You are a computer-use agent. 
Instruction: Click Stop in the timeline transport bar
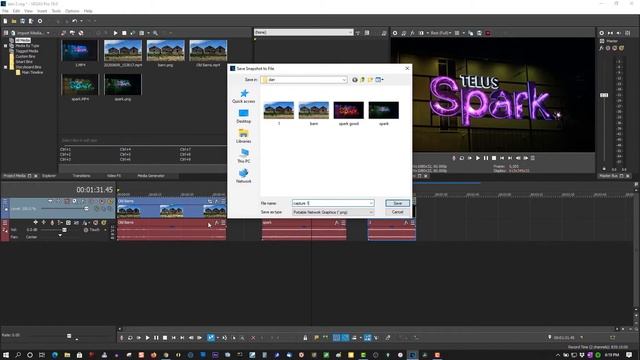165,338
